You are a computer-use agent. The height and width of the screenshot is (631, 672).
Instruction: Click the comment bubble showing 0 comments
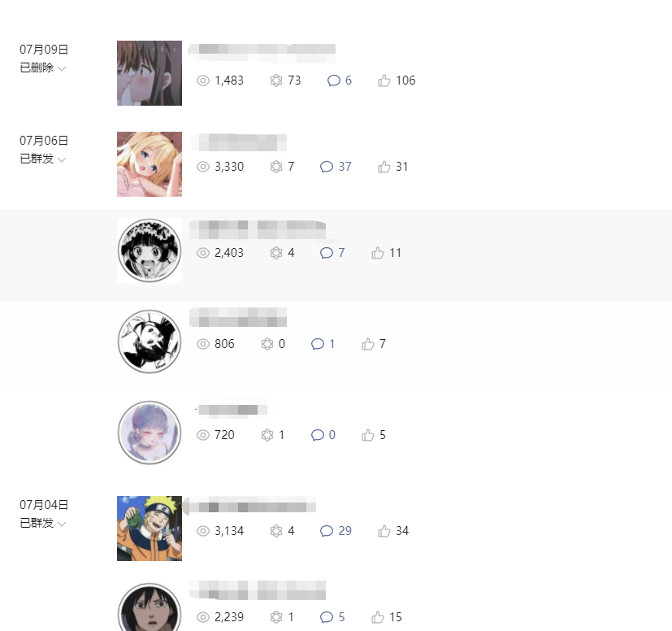point(317,435)
